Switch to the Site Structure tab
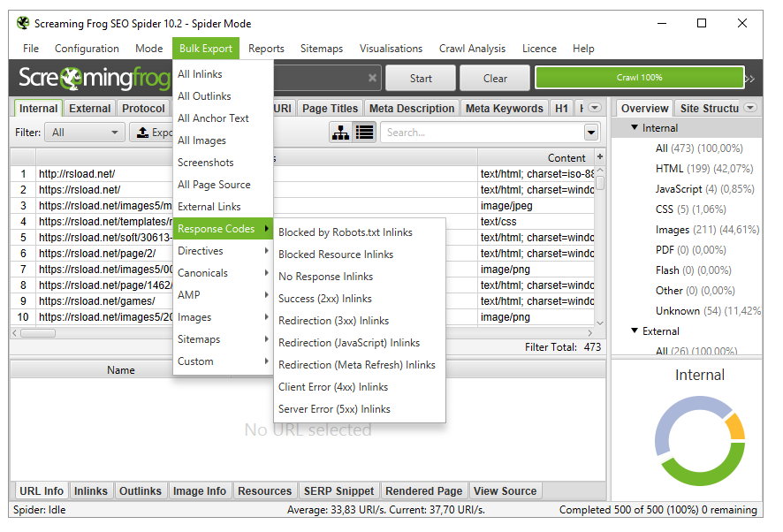Viewport: 783px width, 532px height. (x=709, y=109)
